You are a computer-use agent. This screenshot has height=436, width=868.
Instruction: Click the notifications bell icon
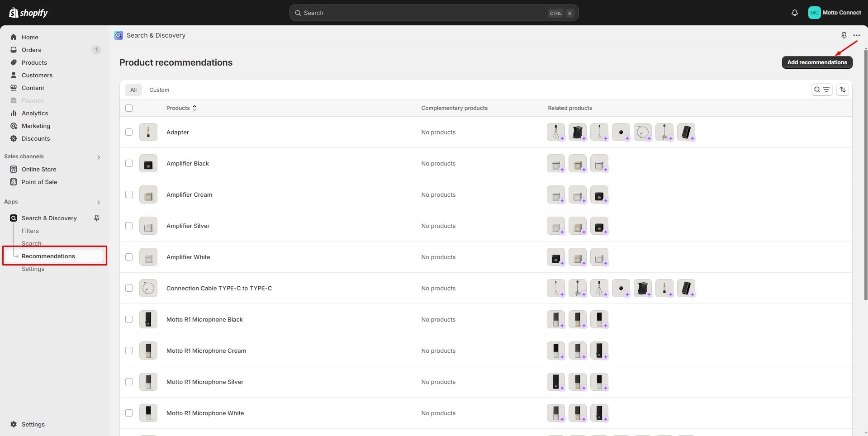pyautogui.click(x=794, y=13)
